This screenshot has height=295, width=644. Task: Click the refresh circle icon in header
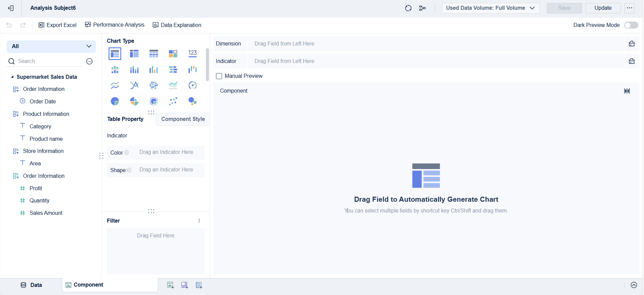click(x=408, y=8)
